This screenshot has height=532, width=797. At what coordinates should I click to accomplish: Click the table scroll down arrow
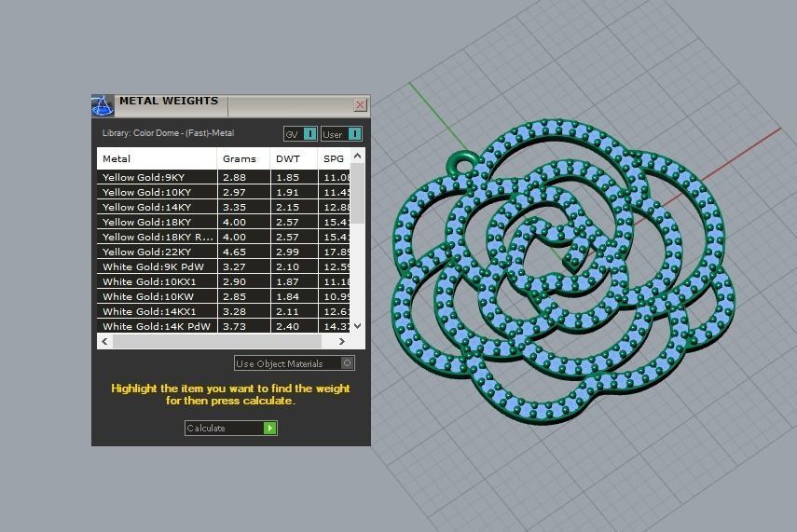pyautogui.click(x=357, y=326)
